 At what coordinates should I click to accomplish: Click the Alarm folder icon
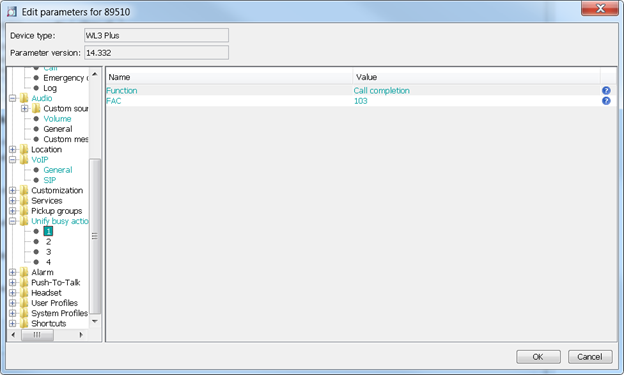click(24, 273)
